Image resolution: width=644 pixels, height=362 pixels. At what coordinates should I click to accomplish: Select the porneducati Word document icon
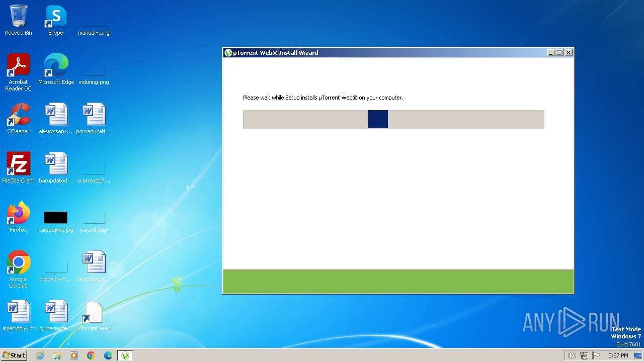[94, 119]
